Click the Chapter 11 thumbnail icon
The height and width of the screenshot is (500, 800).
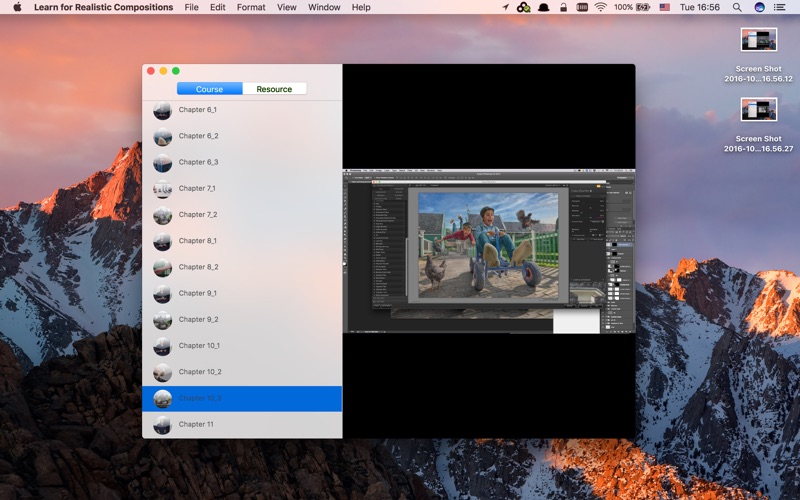coord(162,425)
